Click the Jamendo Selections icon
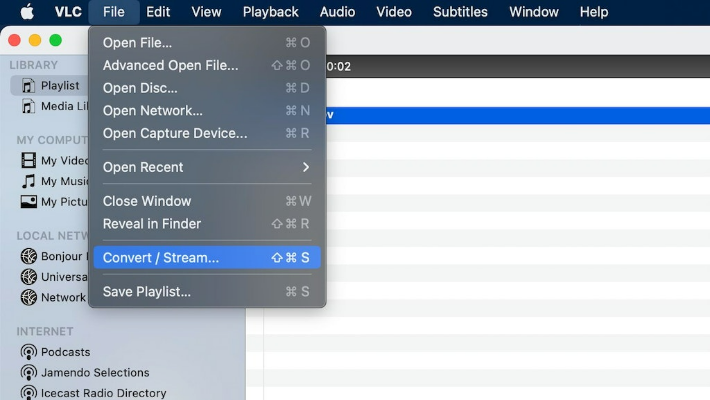Screen dimensions: 710x400 [29, 372]
